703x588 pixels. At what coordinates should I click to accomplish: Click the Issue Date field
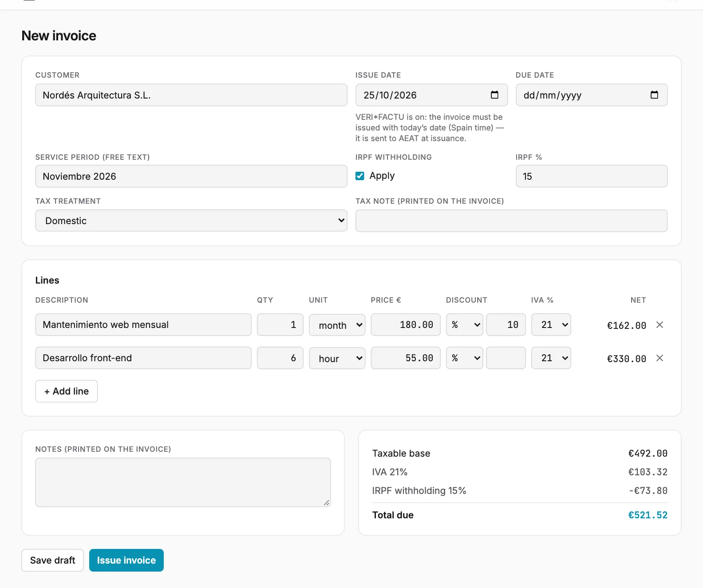[x=431, y=95]
